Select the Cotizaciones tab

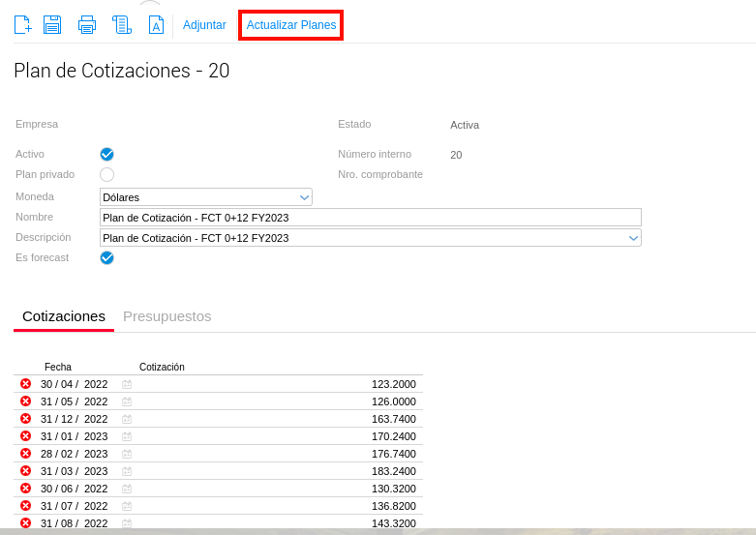tap(64, 316)
